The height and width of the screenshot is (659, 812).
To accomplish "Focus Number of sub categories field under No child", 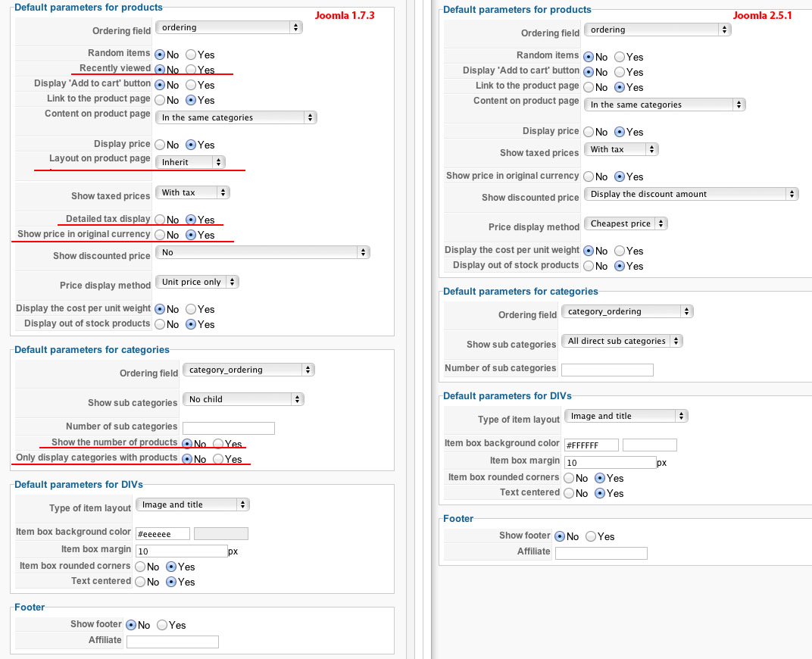I will pyautogui.click(x=228, y=428).
